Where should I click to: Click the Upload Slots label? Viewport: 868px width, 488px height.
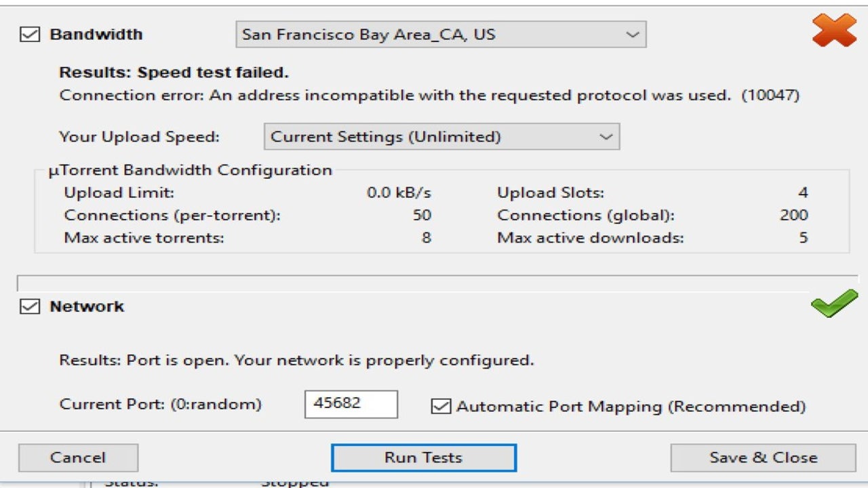pos(550,193)
